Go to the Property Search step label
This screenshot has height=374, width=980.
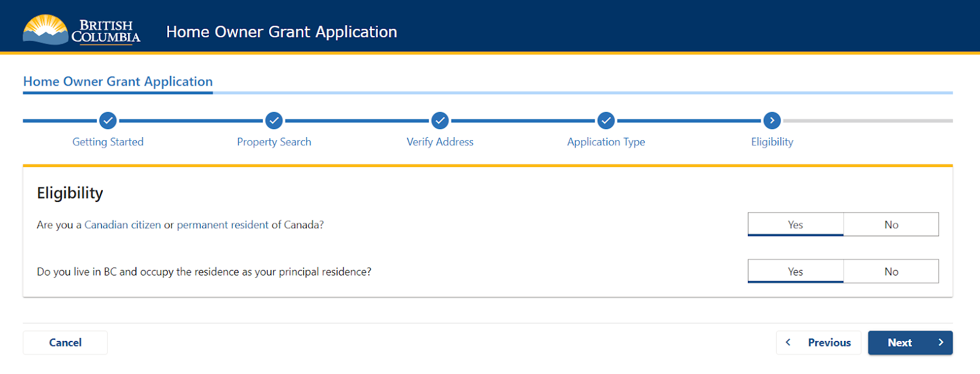[x=274, y=142]
